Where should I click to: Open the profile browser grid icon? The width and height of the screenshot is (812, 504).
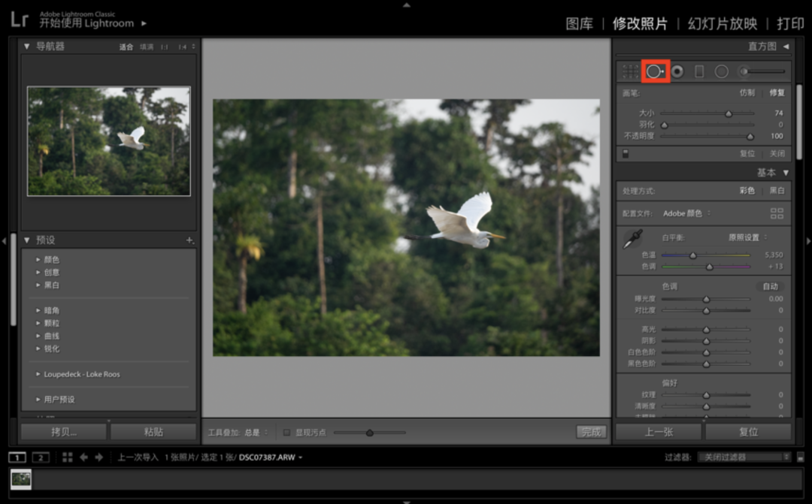pyautogui.click(x=777, y=213)
